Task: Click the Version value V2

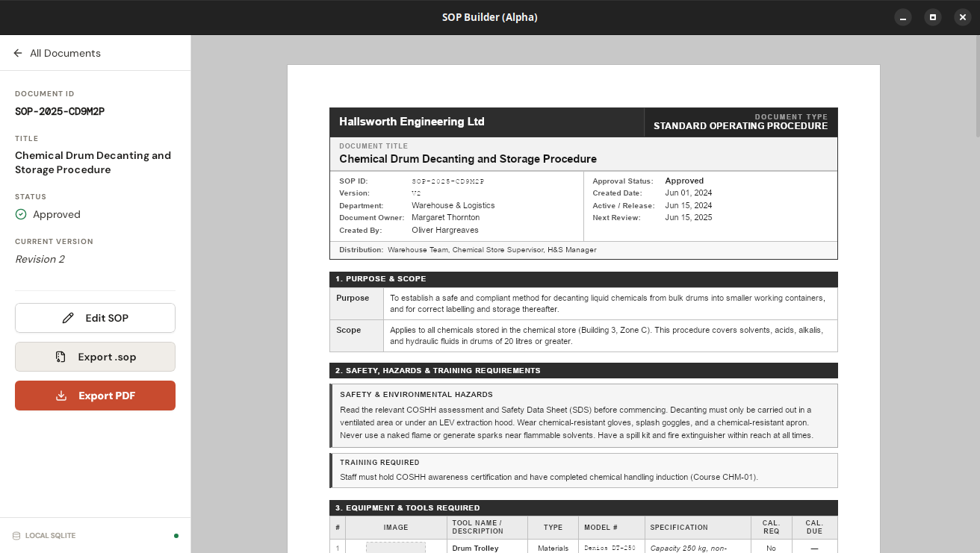Action: (416, 193)
